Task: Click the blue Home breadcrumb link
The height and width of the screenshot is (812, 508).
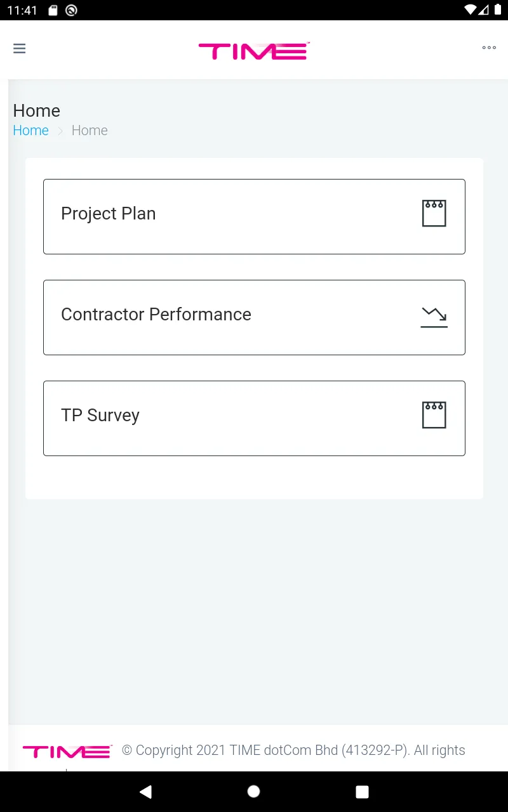Action: click(x=30, y=130)
